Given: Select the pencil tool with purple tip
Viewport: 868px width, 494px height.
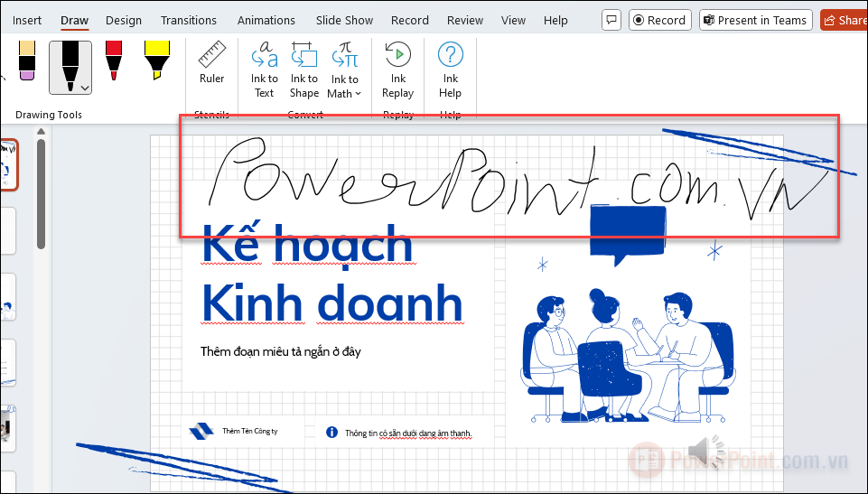Looking at the screenshot, I should 26,61.
